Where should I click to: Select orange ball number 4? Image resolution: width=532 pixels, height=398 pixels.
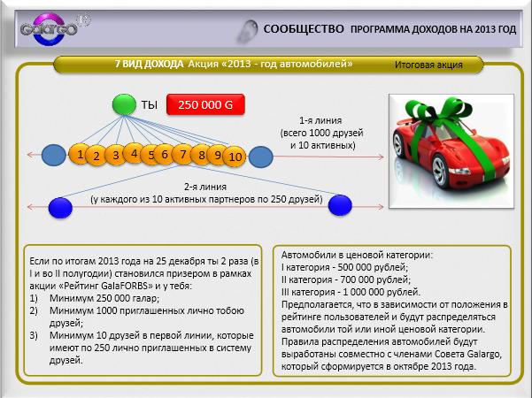click(x=134, y=153)
